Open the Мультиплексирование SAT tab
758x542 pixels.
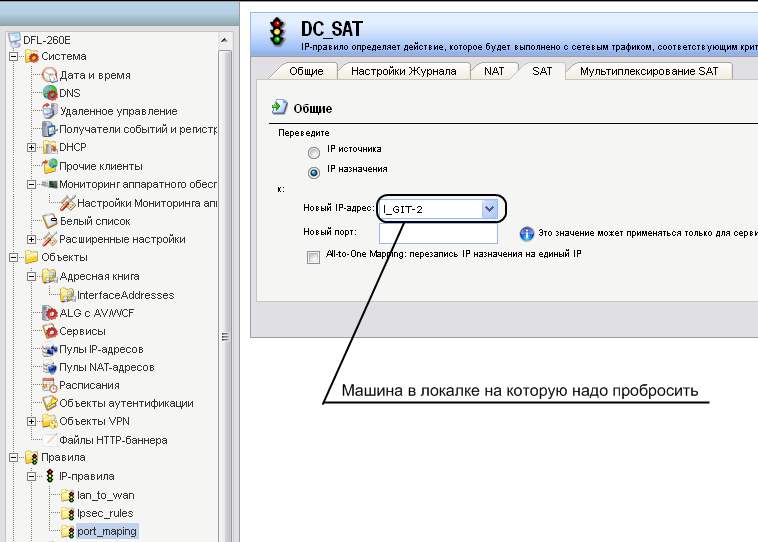pyautogui.click(x=649, y=71)
